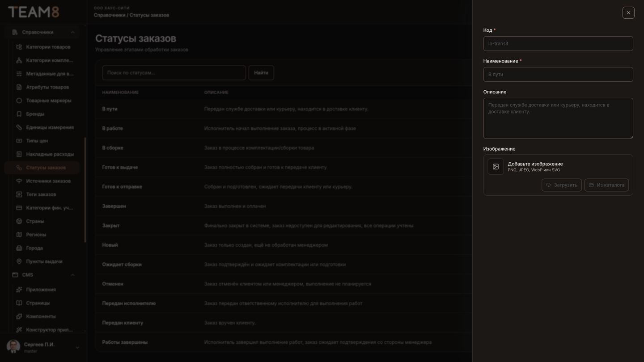Select the Отменен status row
Image resolution: width=644 pixels, height=362 pixels.
284,284
